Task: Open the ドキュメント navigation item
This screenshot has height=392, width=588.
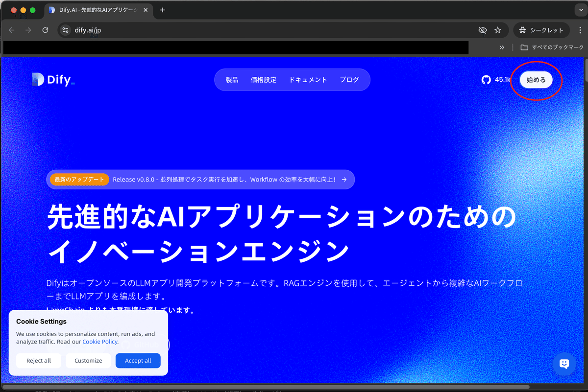Action: click(308, 80)
